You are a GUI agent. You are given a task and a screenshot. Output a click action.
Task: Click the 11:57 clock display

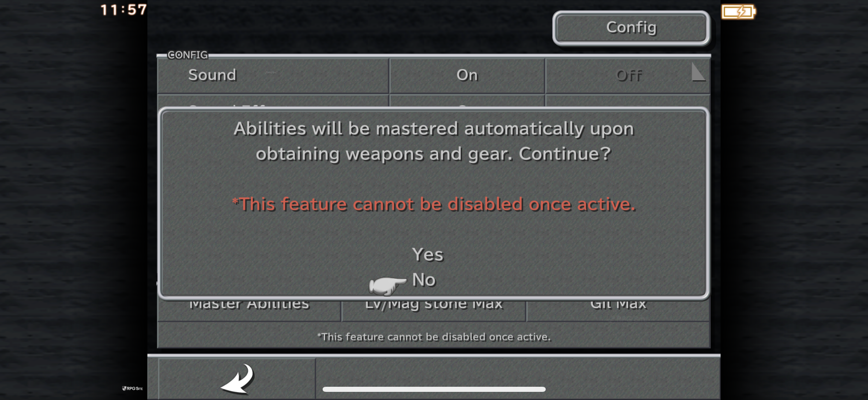[124, 10]
